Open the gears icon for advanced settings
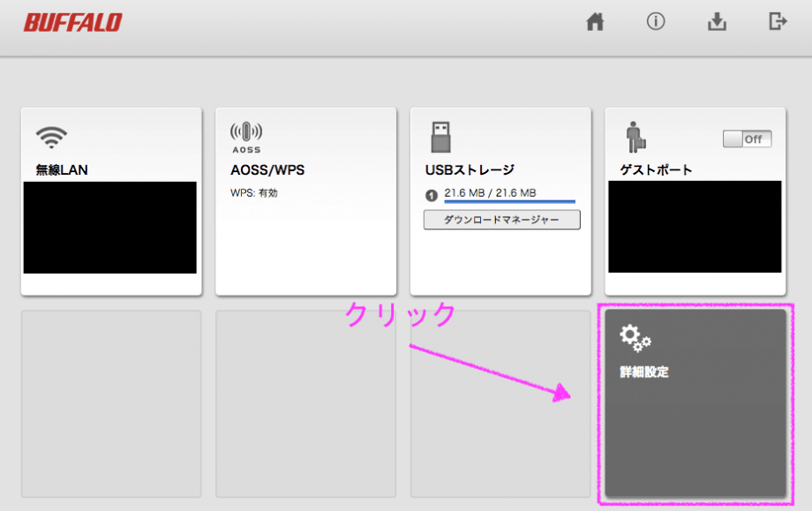The image size is (812, 511). [635, 337]
